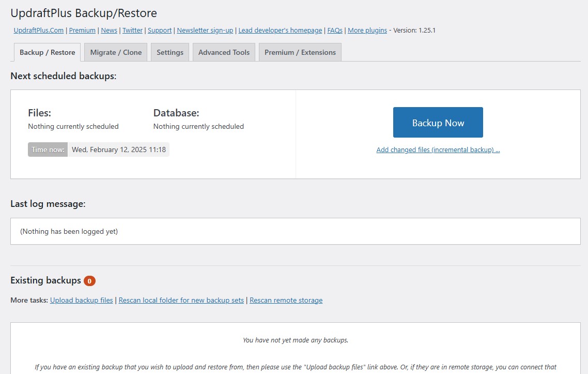The image size is (588, 374).
Task: Open Lead developer's homepage link
Action: [280, 31]
